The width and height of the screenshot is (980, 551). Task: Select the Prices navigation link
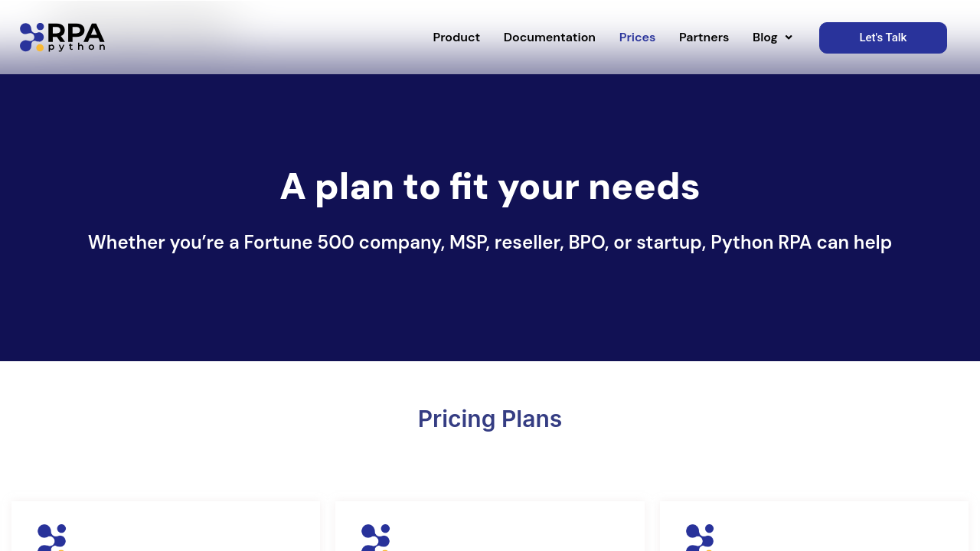(637, 37)
